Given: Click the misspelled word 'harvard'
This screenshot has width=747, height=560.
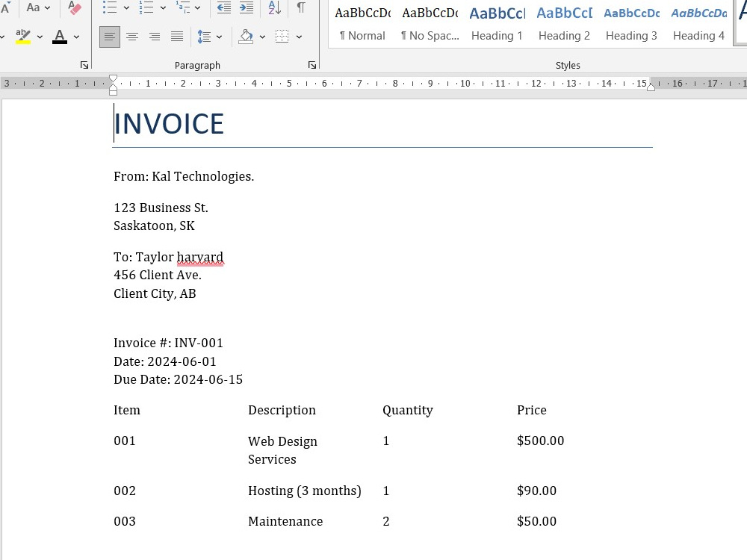Looking at the screenshot, I should point(200,258).
